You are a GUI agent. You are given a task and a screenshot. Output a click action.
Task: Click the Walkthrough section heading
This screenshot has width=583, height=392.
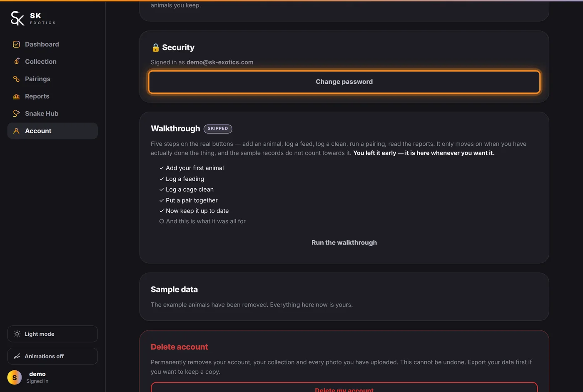(x=175, y=129)
